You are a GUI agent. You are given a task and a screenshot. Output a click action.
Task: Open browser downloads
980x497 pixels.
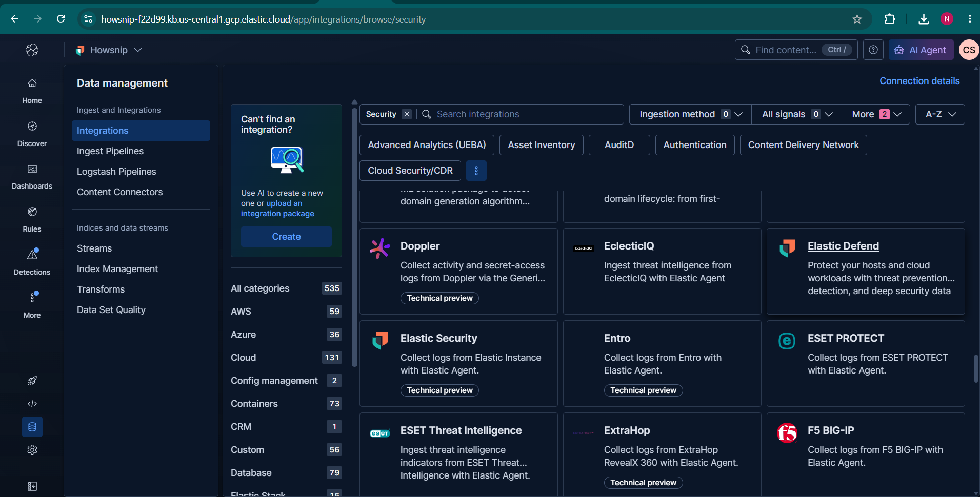tap(924, 19)
